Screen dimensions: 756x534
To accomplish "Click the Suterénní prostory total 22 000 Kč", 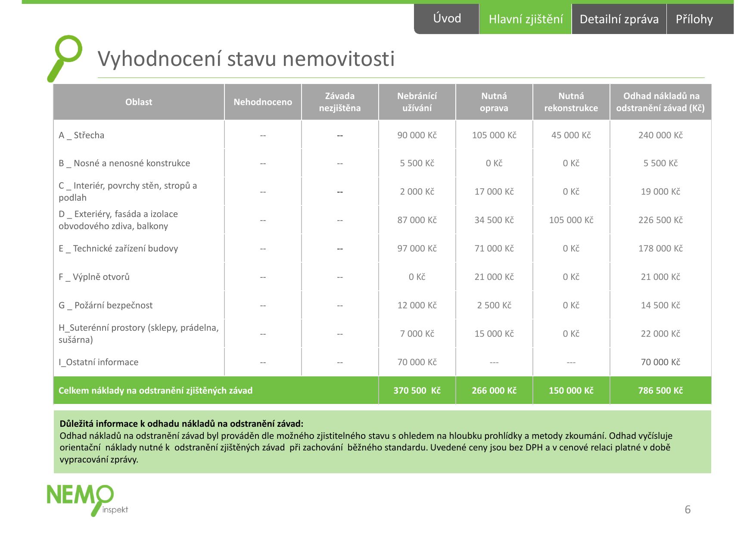I will point(660,334).
